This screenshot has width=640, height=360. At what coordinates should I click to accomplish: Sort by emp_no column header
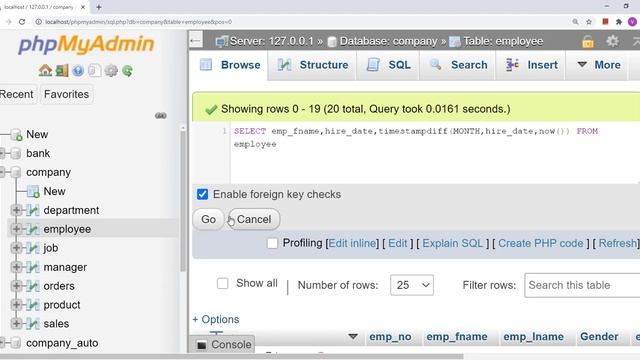tap(390, 337)
